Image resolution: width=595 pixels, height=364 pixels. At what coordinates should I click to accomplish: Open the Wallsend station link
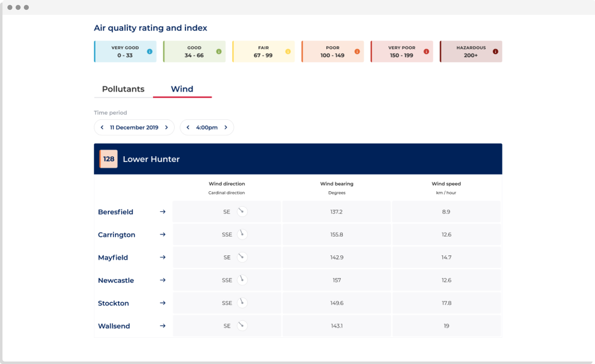114,326
